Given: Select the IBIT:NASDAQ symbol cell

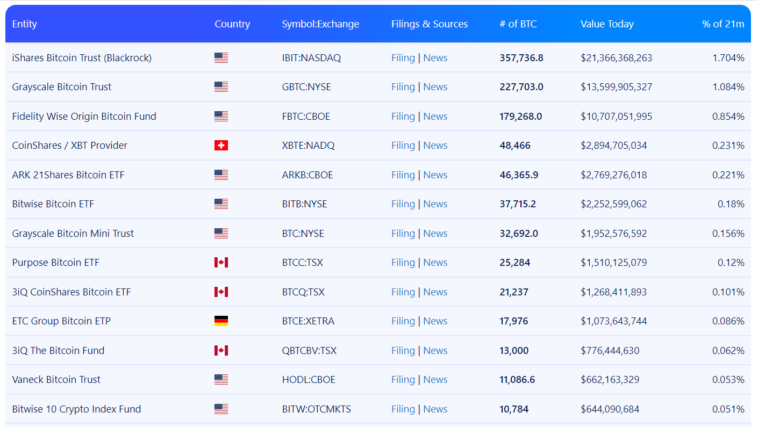Looking at the screenshot, I should pos(311,58).
